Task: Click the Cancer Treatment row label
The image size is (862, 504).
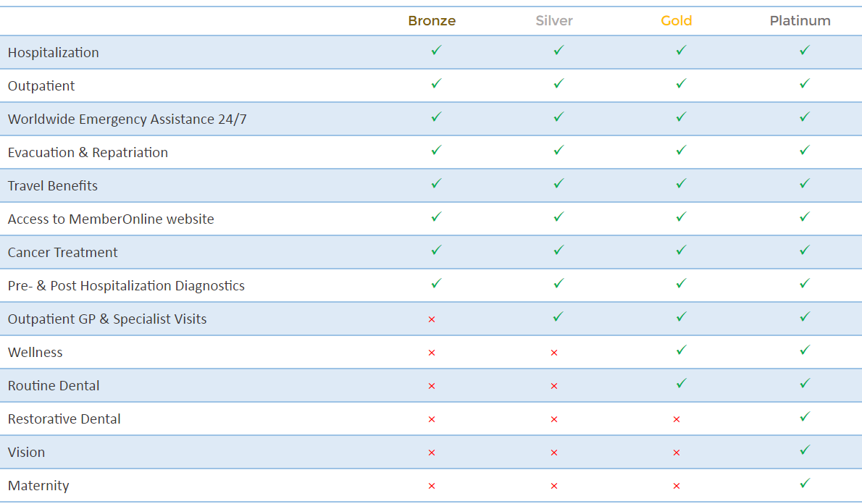Action: pos(63,252)
